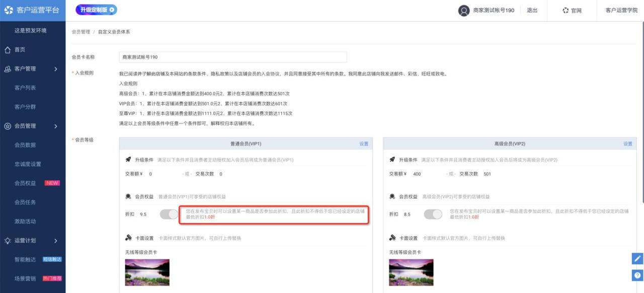Click the platform logo icon in header

coord(9,10)
